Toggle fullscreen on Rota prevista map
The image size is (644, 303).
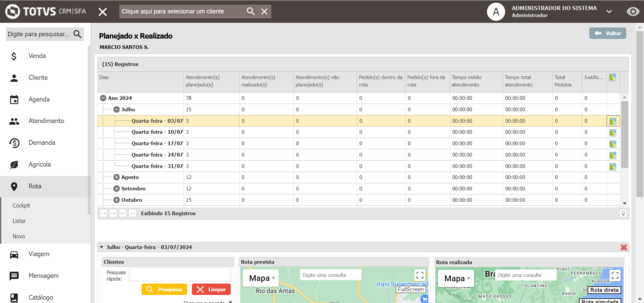tap(420, 275)
